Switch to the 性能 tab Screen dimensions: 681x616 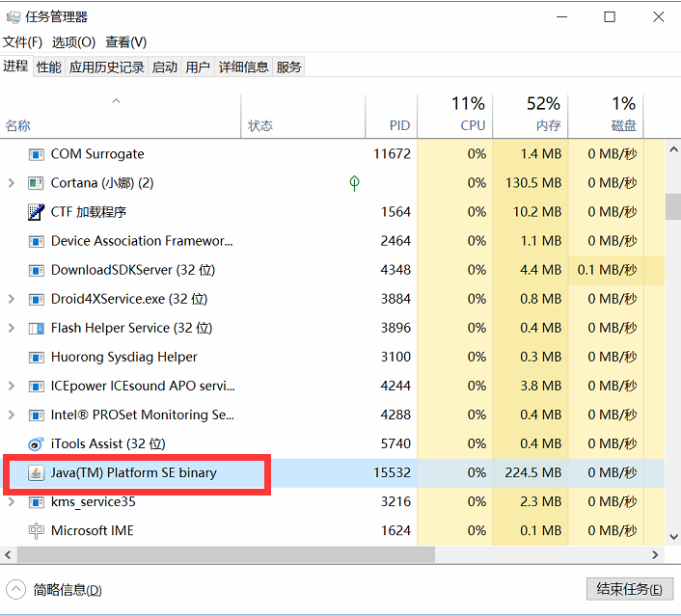[48, 67]
